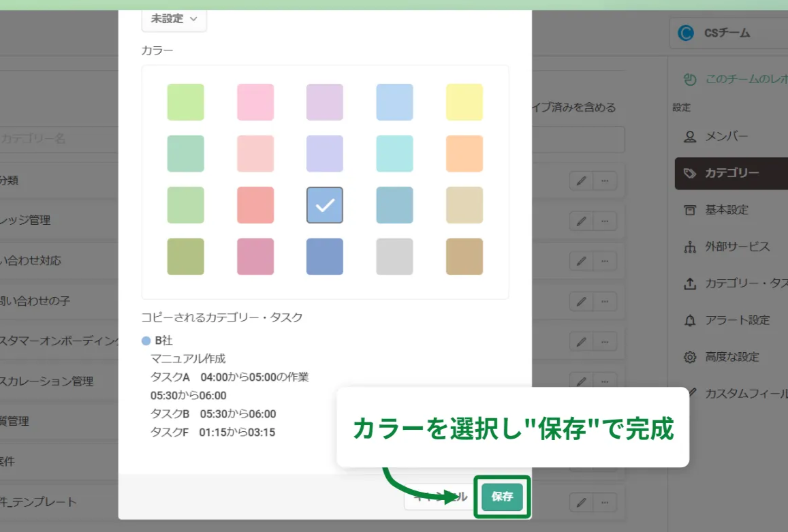
Task: Click the 保存 button to save
Action: (x=502, y=497)
